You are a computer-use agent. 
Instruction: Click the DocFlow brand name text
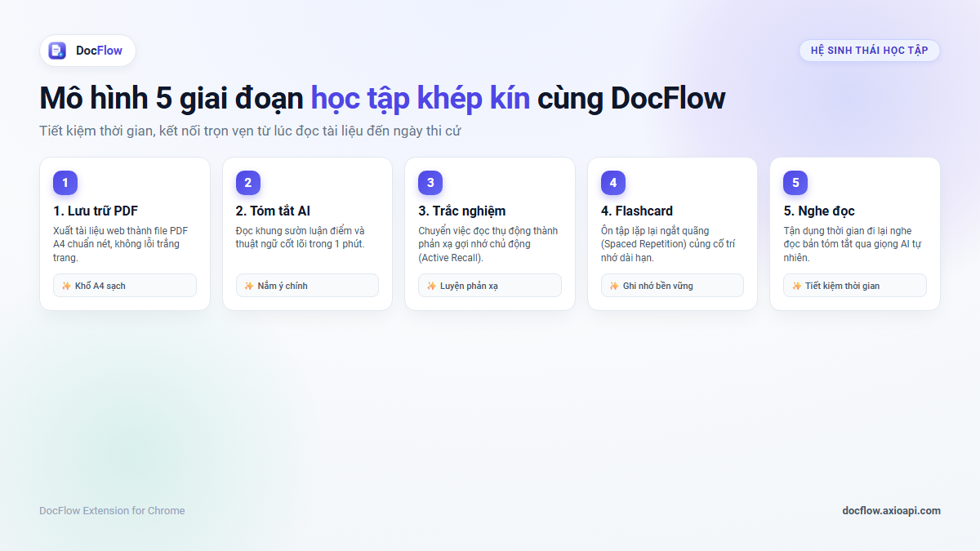click(99, 51)
